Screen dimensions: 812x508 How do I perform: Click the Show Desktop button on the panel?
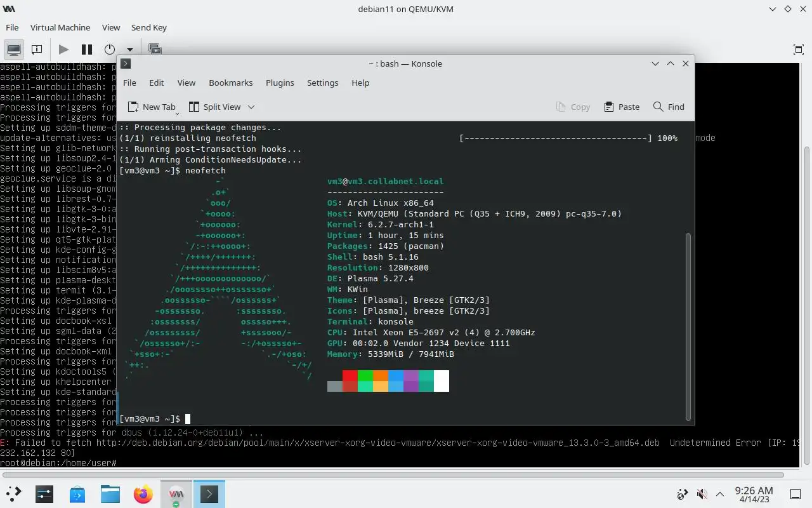click(x=796, y=494)
